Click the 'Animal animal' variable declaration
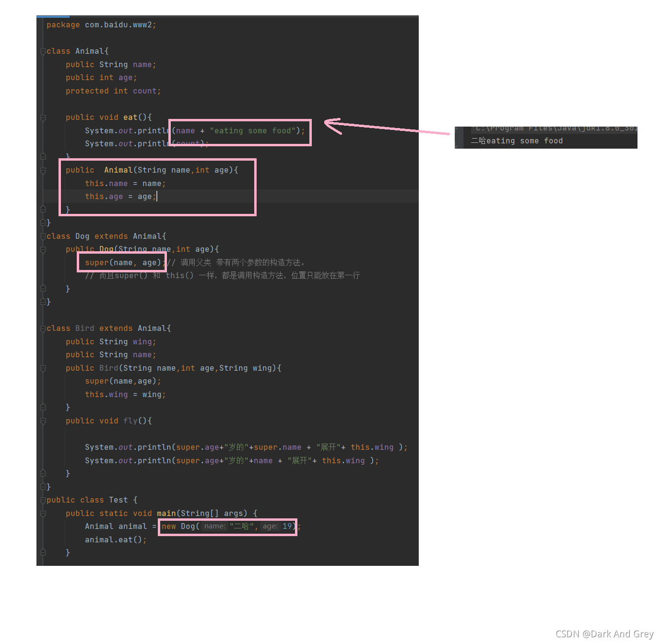 click(116, 527)
